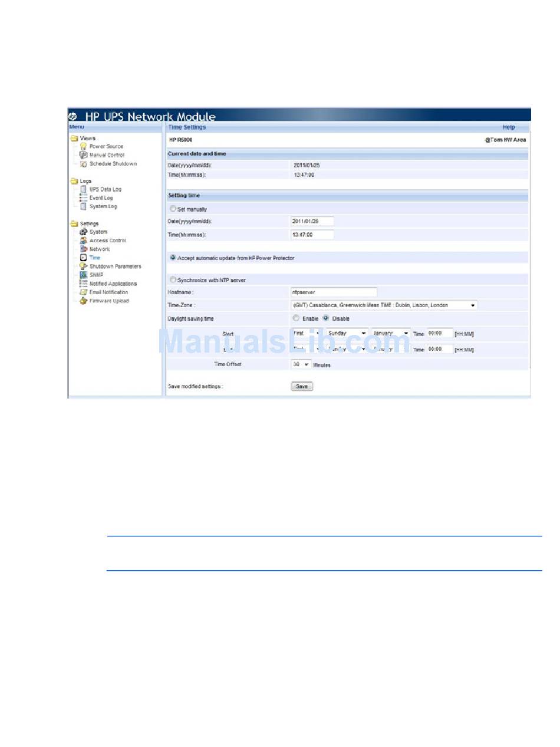The image size is (560, 747).
Task: Choose Disable for daylight saving time
Action: tap(325, 318)
